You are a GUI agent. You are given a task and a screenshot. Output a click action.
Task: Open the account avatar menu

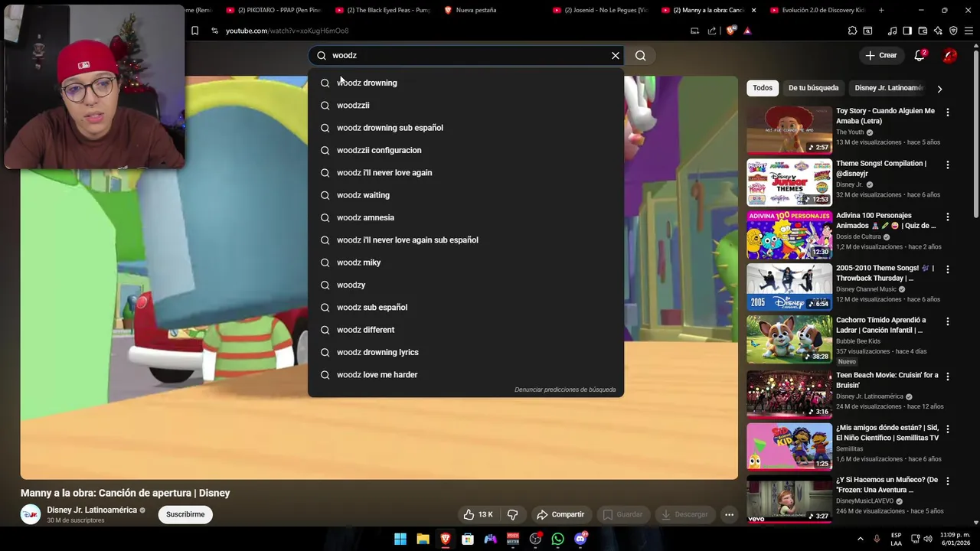point(949,55)
